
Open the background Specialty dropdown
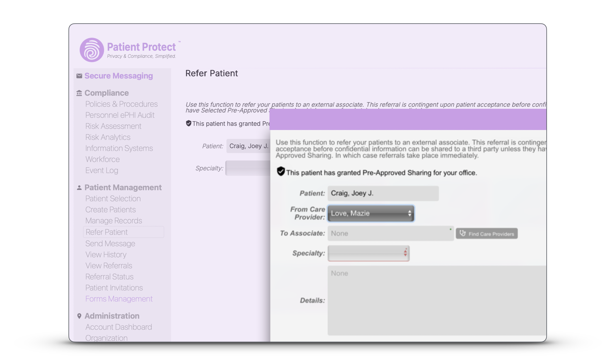247,168
